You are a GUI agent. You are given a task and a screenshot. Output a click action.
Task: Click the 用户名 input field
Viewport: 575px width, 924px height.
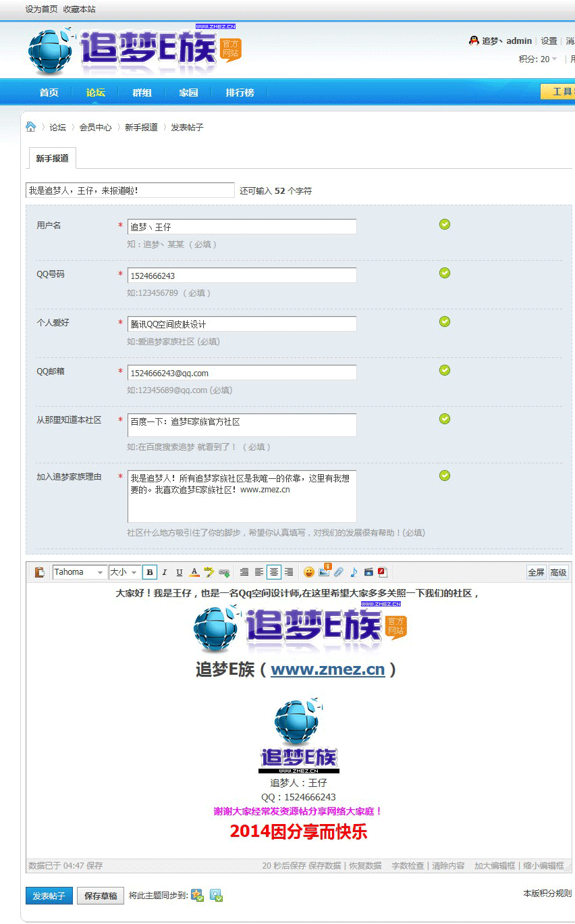point(242,227)
